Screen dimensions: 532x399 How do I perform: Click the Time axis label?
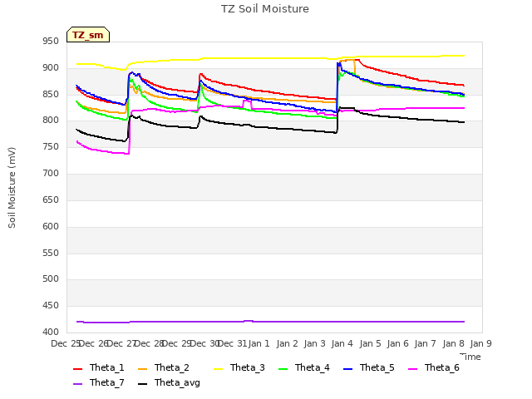click(x=470, y=357)
